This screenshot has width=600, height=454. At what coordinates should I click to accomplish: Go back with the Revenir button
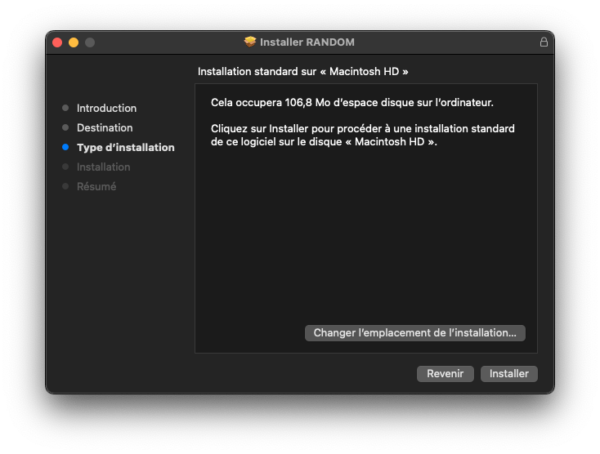(x=445, y=373)
